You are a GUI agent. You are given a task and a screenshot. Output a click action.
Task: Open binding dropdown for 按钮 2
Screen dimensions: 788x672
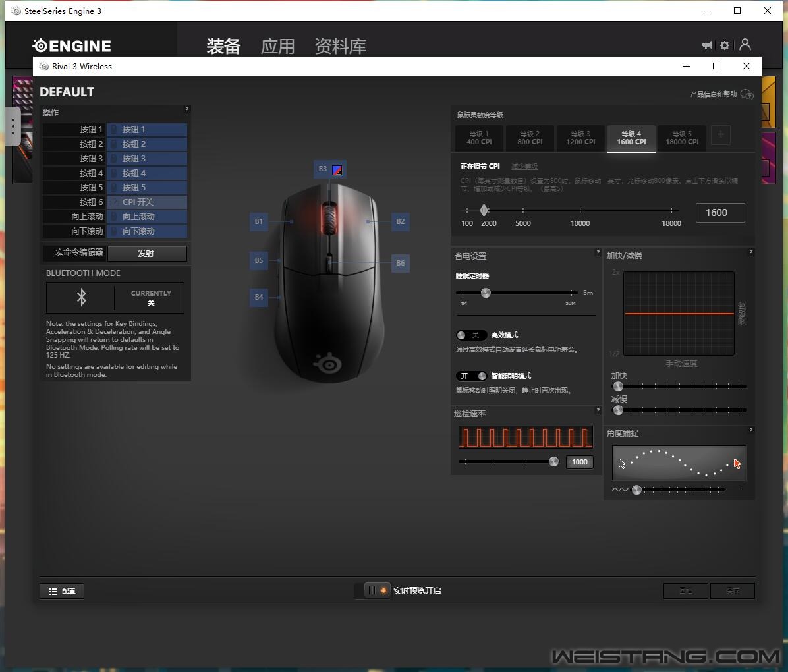point(147,144)
